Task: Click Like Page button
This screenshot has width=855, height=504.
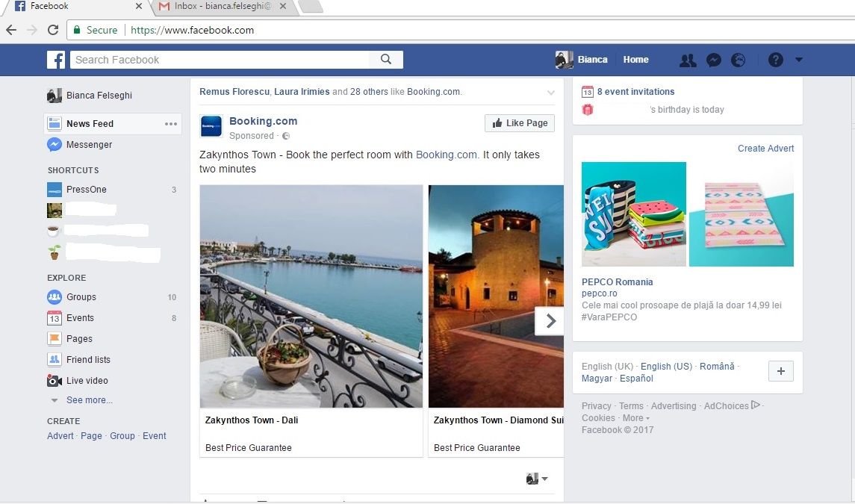Action: pyautogui.click(x=520, y=122)
